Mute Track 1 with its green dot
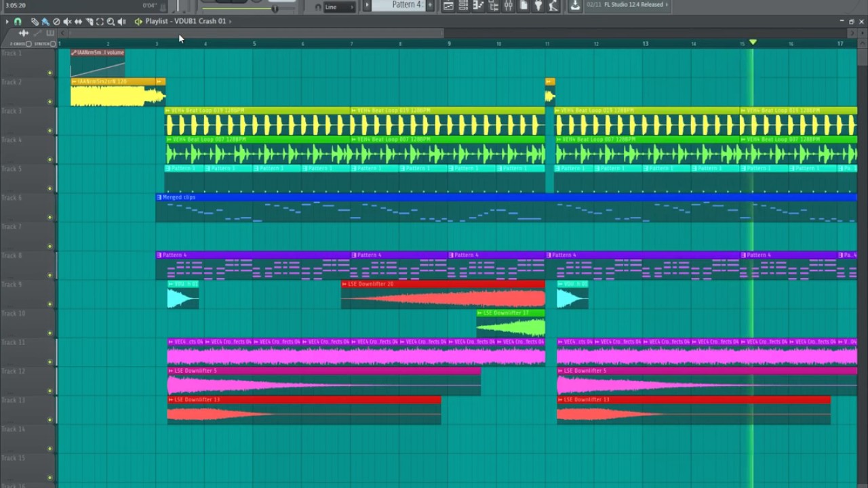Viewport: 868px width, 488px height. pos(50,73)
